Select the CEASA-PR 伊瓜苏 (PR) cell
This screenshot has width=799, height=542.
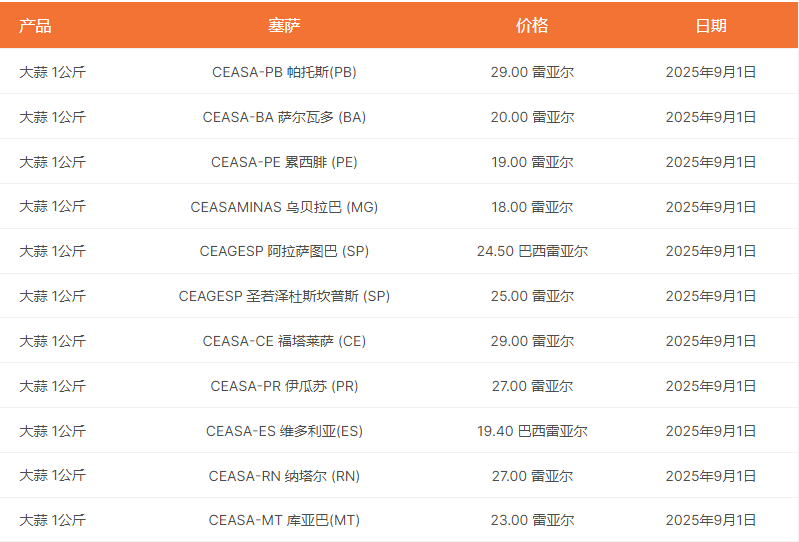[x=284, y=386]
